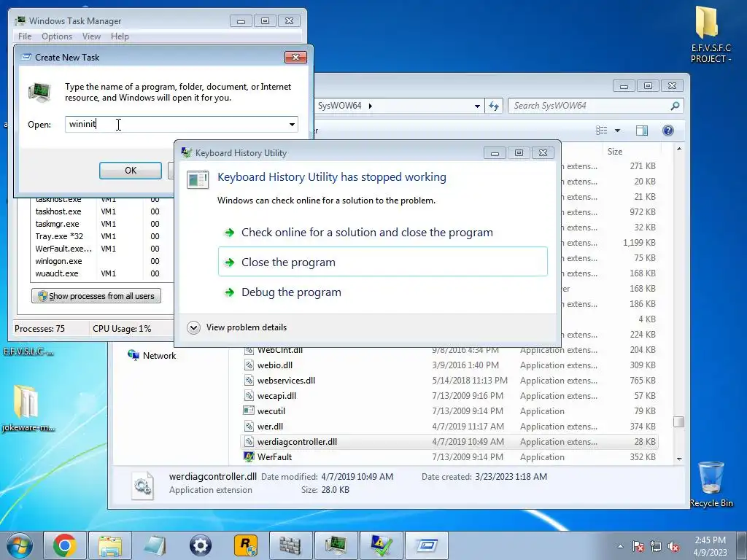This screenshot has width=747, height=560.
Task: Click Explorer vertical scrollbar thumb
Action: pyautogui.click(x=679, y=421)
